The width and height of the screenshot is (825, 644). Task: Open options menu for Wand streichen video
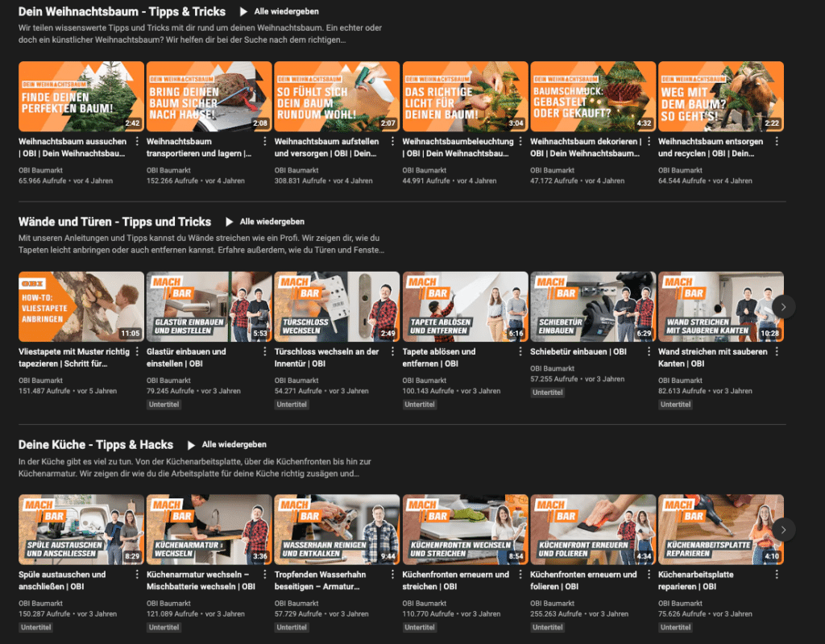(x=777, y=351)
